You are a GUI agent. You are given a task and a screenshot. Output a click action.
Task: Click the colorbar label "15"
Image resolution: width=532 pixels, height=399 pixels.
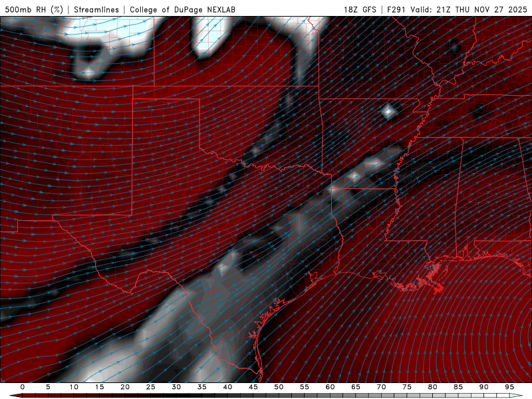(99, 387)
